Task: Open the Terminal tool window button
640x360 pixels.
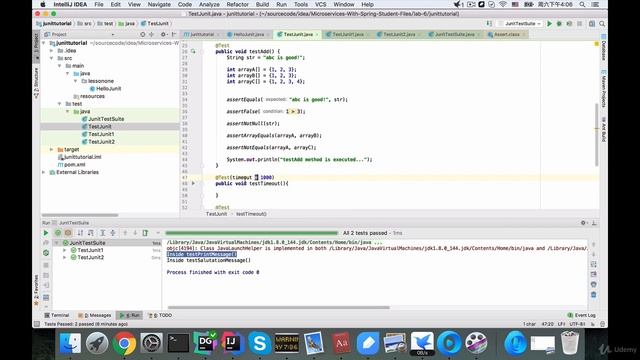Action: click(x=57, y=316)
